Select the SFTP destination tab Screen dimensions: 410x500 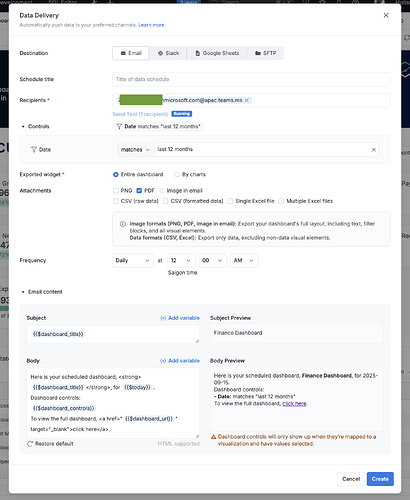[x=265, y=53]
